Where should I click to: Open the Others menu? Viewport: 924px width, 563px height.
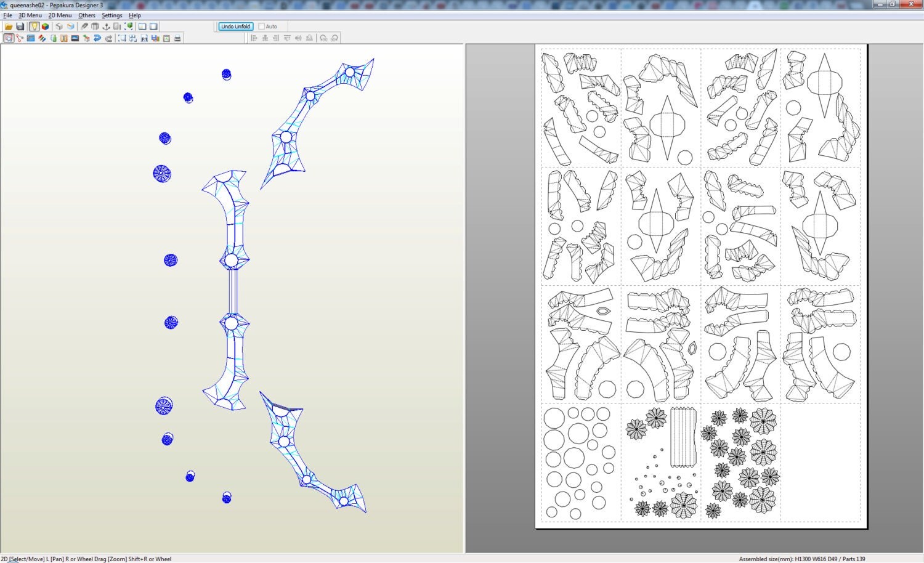(x=87, y=15)
